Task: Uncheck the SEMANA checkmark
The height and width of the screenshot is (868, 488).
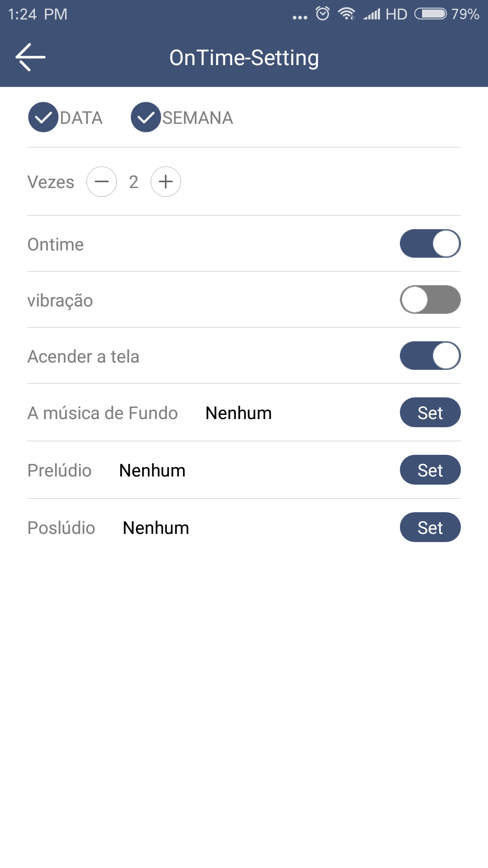Action: click(146, 118)
